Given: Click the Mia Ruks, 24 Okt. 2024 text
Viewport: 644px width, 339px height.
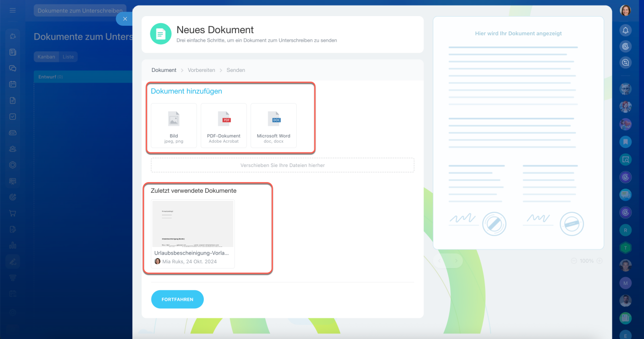Looking at the screenshot, I should click(190, 262).
